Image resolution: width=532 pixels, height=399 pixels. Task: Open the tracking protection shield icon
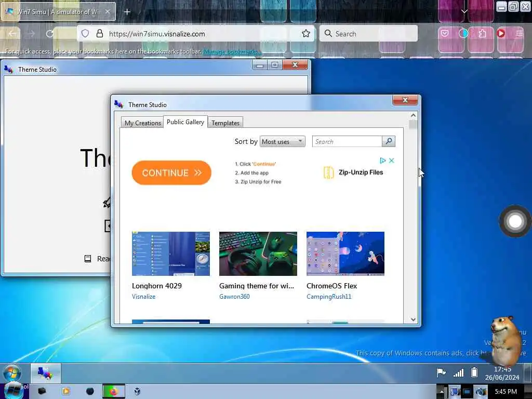click(85, 34)
